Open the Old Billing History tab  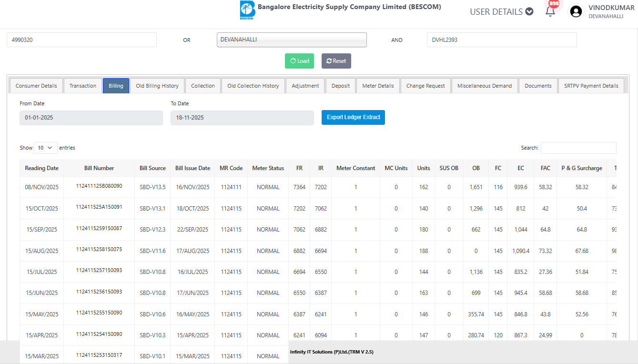click(157, 86)
